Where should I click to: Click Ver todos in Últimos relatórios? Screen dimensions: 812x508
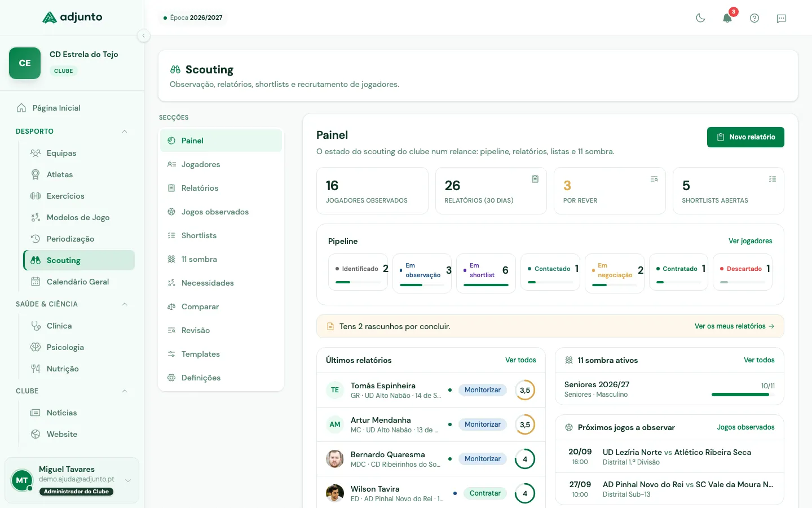(x=520, y=360)
